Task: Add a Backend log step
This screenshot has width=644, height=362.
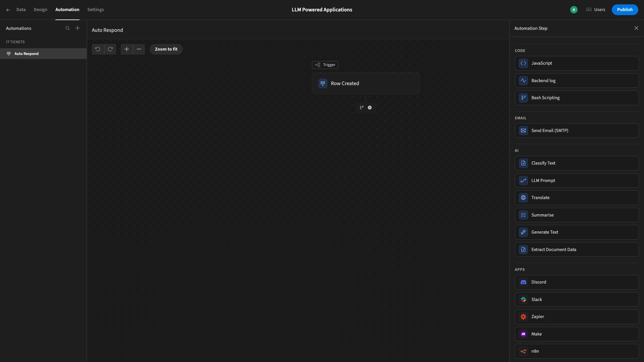Action: 577,81
